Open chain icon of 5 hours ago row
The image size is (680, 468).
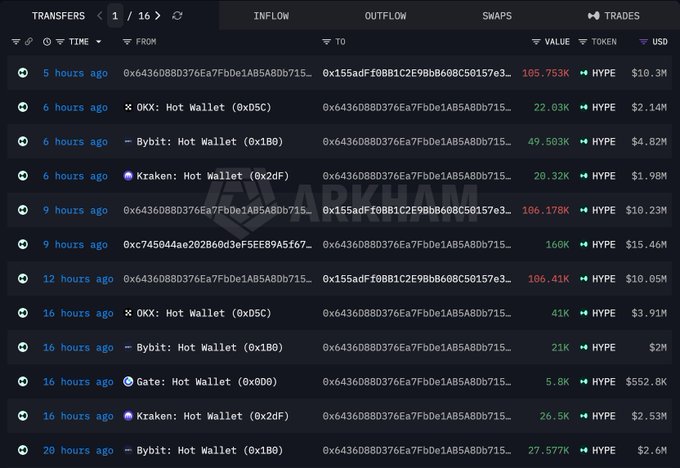pyautogui.click(x=23, y=72)
